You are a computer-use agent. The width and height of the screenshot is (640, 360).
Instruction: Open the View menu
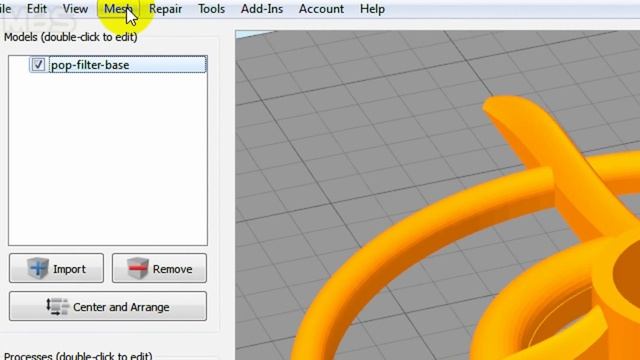(x=76, y=9)
